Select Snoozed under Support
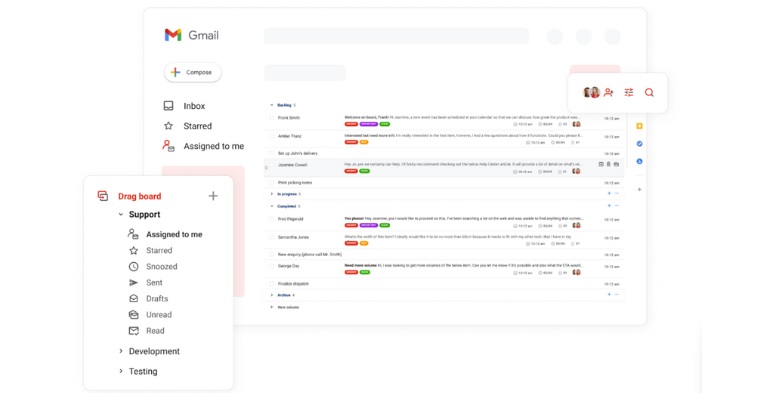 [x=153, y=266]
